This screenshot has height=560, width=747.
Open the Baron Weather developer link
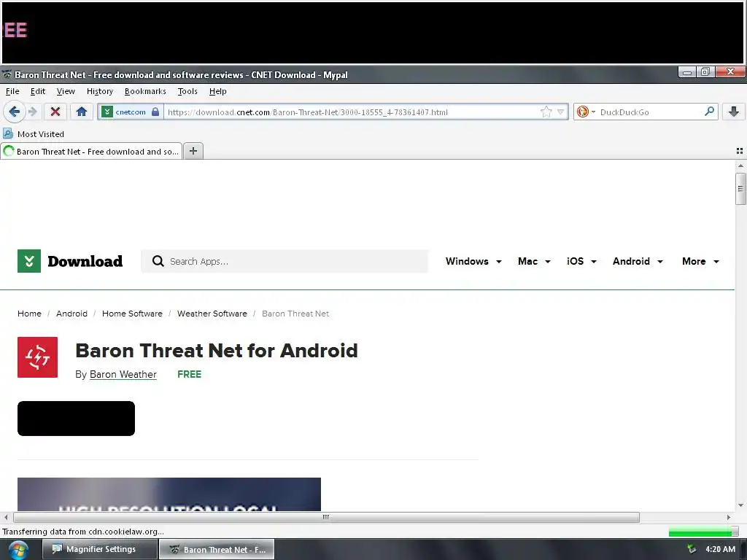pos(123,374)
